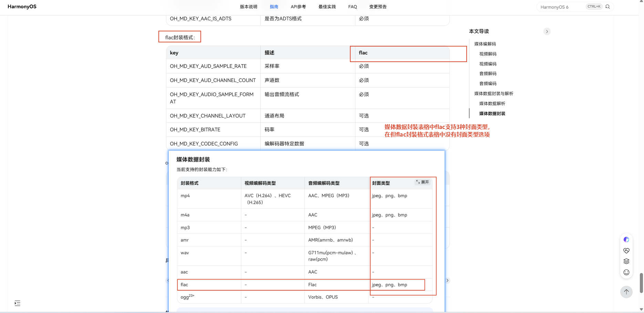Image resolution: width=644 pixels, height=313 pixels.
Task: Collapse the 本文导读 panel chevron
Action: tap(547, 31)
